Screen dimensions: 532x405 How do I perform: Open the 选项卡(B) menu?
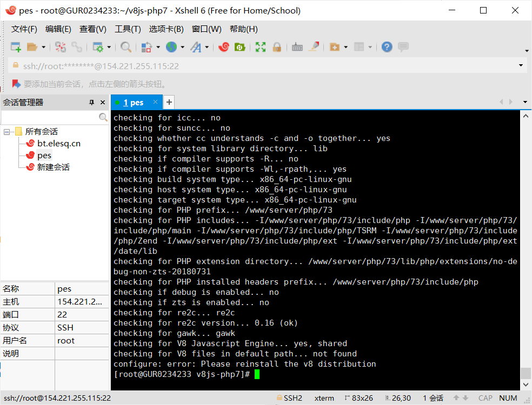tap(167, 29)
